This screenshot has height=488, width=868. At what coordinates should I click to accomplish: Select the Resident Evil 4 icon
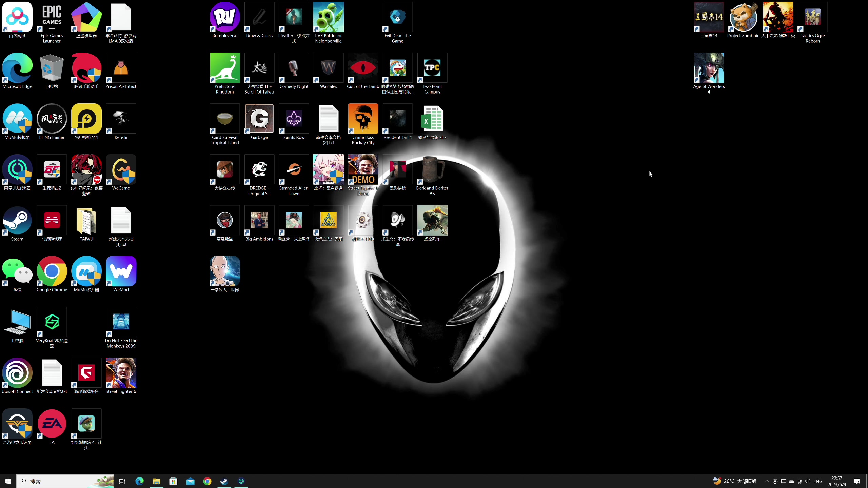click(398, 122)
